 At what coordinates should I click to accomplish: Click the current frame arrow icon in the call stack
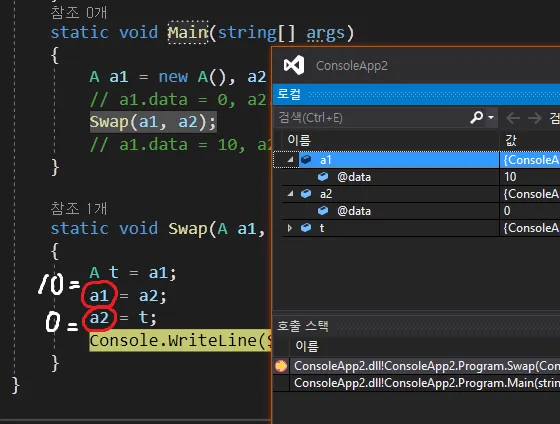click(x=281, y=366)
